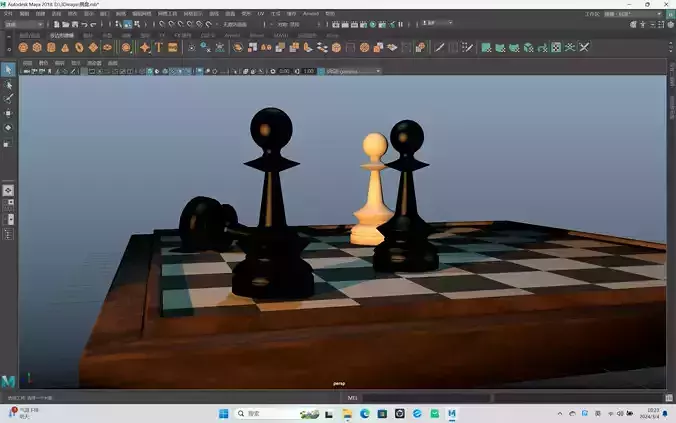Click the crossed-swords shelf icon at far right
Screen dimensions: 676x423
click(584, 47)
